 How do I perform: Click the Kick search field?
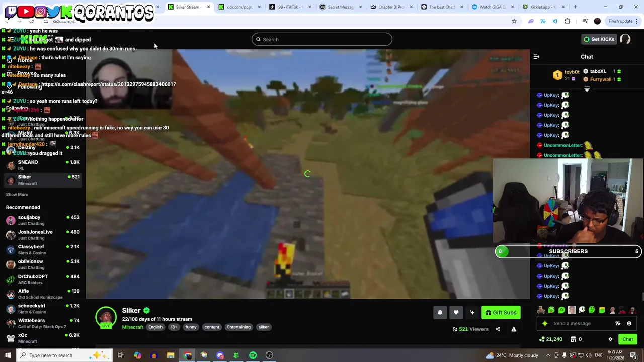[322, 39]
